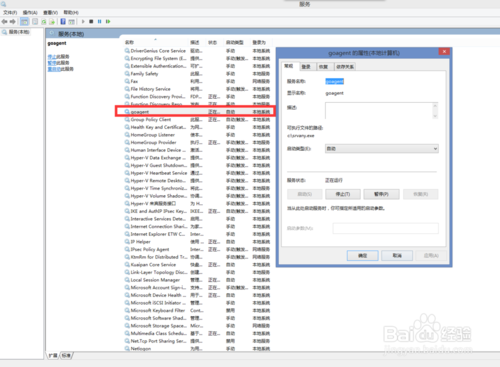Open the 查看(V) menu
500x367 pixels.
click(x=50, y=13)
